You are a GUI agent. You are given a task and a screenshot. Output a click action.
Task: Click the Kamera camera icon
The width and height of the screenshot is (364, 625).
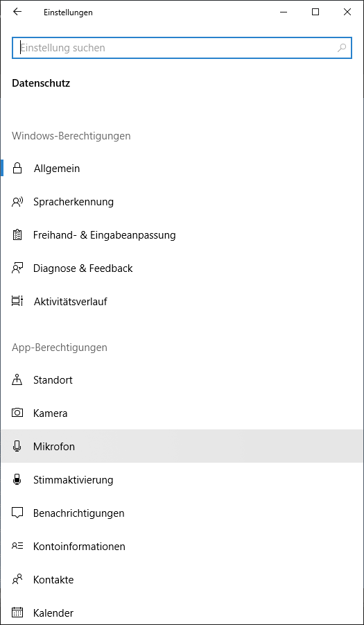pyautogui.click(x=17, y=413)
